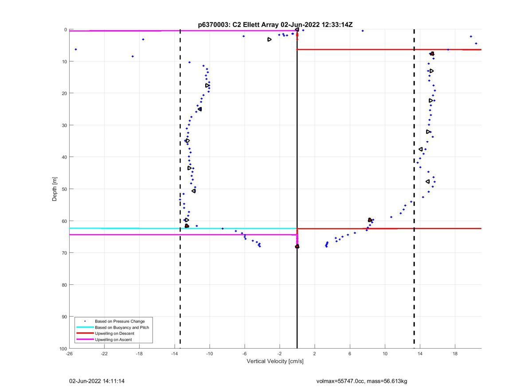Click depth axis tick label '0'
The image size is (532, 392).
pyautogui.click(x=66, y=30)
